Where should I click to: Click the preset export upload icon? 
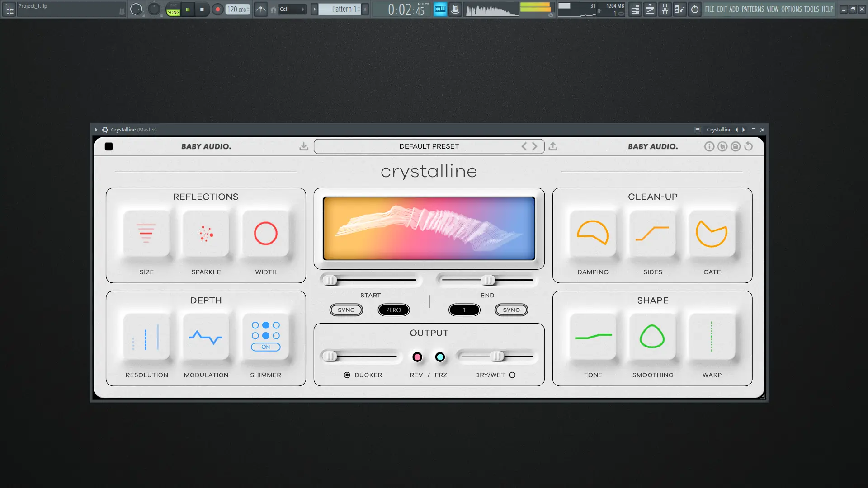point(553,146)
